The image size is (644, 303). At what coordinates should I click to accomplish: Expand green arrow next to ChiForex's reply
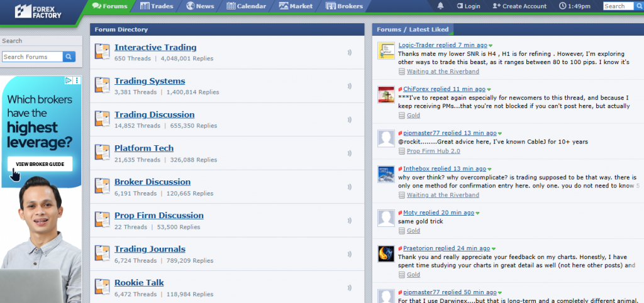coord(489,90)
